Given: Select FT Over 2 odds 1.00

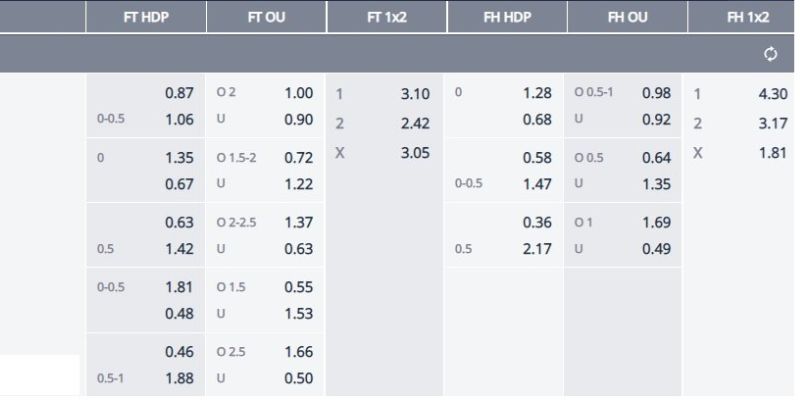Looking at the screenshot, I should [x=298, y=93].
